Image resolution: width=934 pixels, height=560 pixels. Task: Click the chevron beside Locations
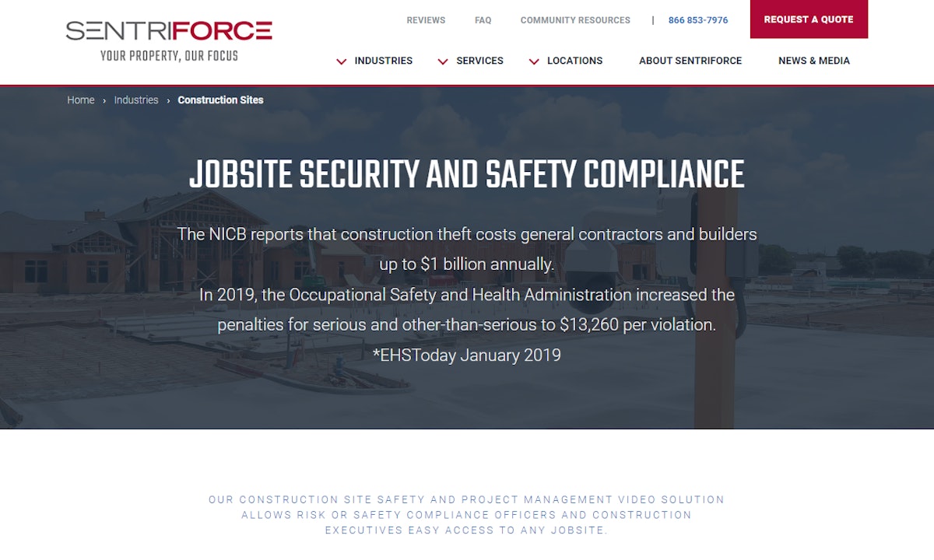534,61
